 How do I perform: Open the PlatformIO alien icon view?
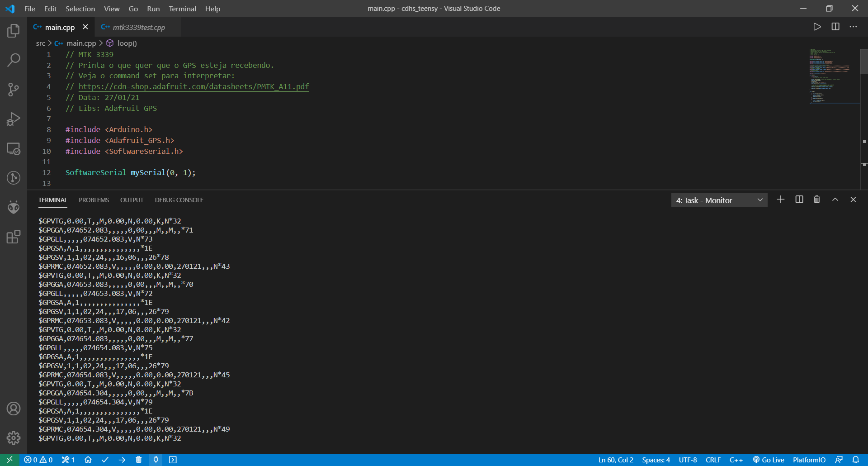pyautogui.click(x=14, y=207)
